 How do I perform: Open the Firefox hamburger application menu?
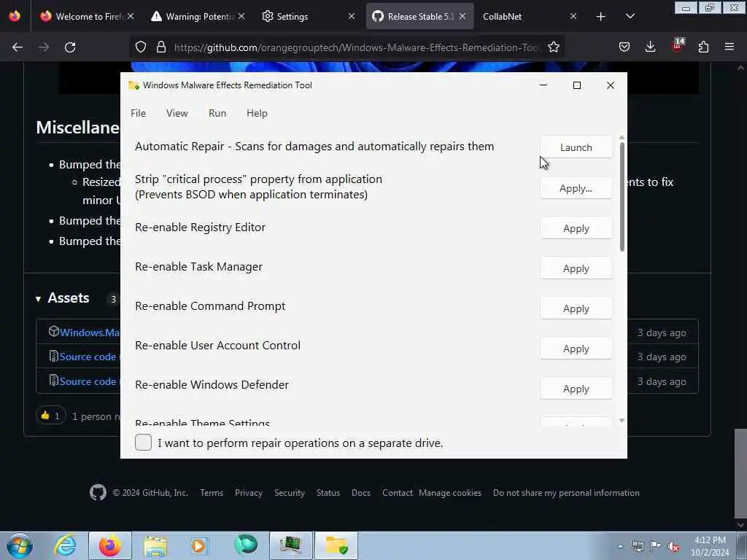(x=729, y=47)
